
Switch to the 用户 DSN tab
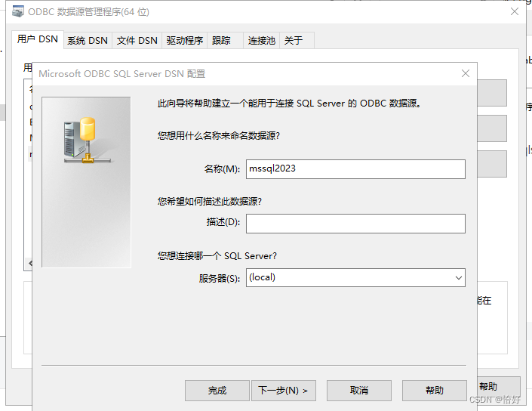(x=37, y=39)
